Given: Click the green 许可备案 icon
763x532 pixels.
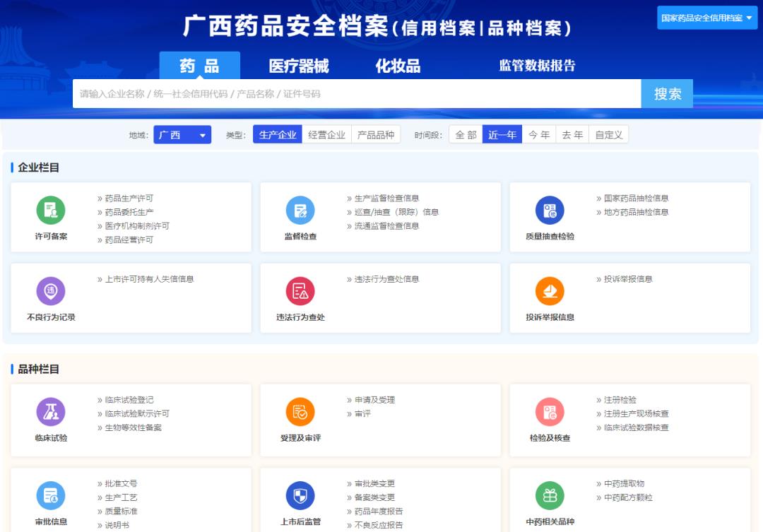Looking at the screenshot, I should (51, 211).
